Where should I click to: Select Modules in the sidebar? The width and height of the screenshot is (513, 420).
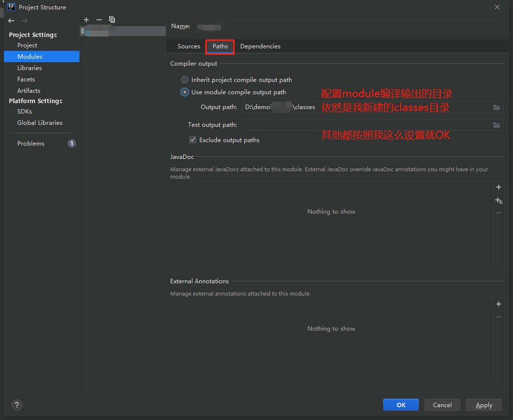click(x=41, y=56)
